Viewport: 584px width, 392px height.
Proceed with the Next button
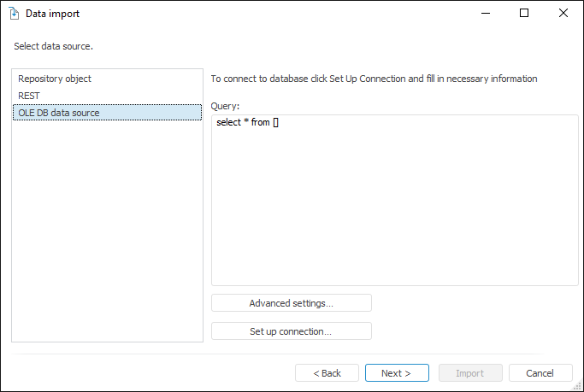coord(396,373)
